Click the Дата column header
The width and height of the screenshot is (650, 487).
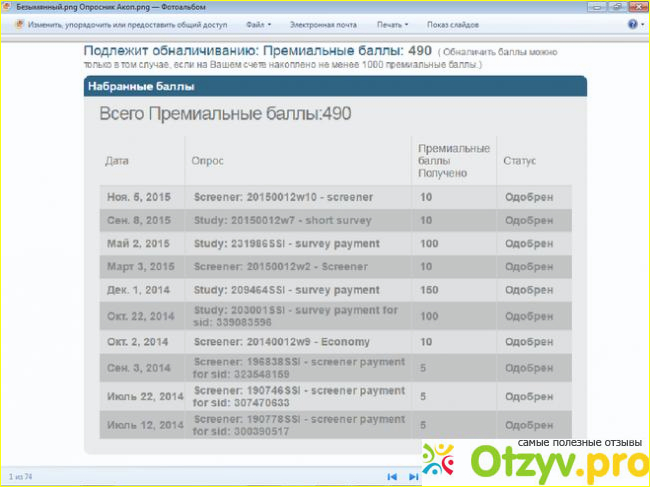117,161
